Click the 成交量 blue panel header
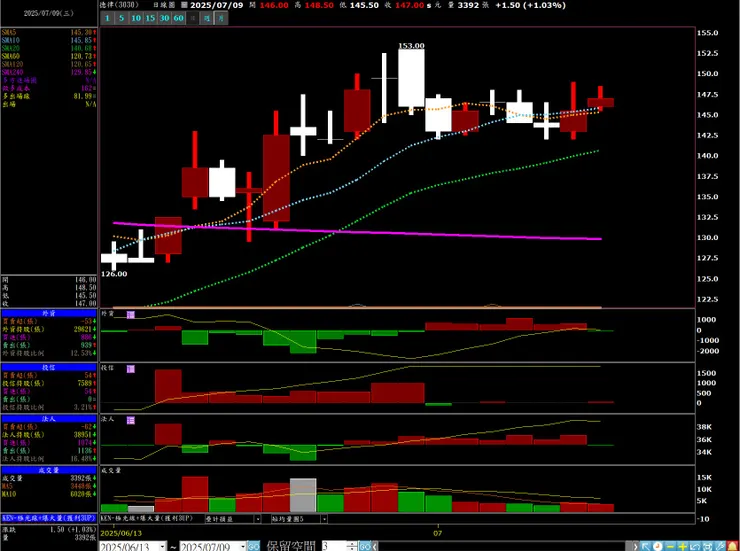This screenshot has width=740, height=551. pos(49,470)
